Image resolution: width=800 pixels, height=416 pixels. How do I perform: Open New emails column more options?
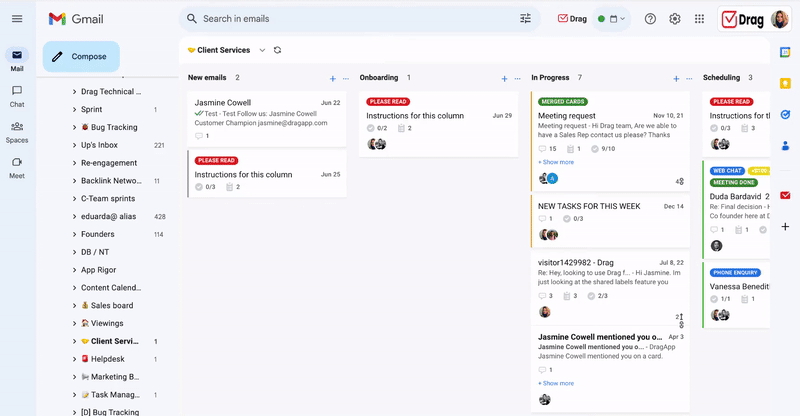(x=346, y=79)
